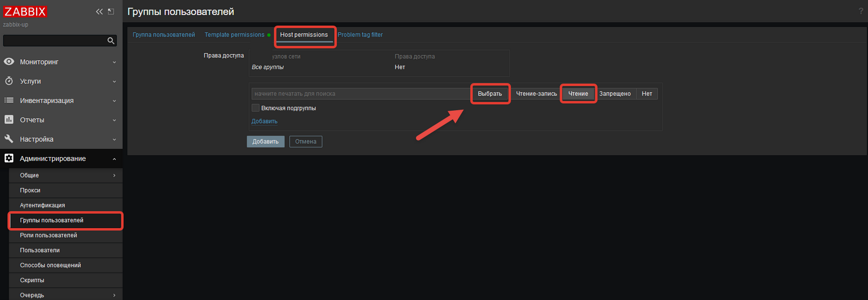Expand the Настройка menu chevron
This screenshot has height=300, width=868.
coord(114,140)
